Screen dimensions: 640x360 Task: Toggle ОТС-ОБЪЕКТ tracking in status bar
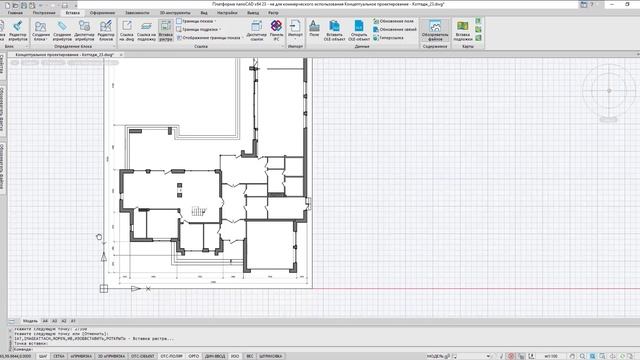pyautogui.click(x=142, y=356)
